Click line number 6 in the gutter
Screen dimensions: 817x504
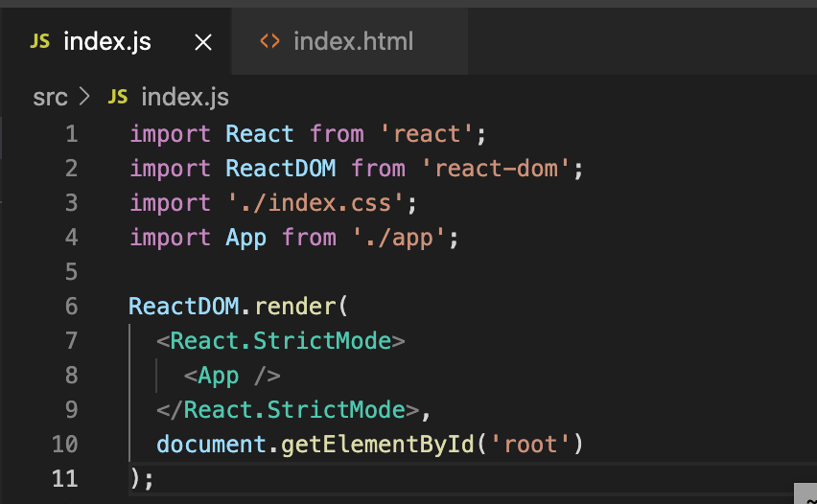[x=72, y=307]
